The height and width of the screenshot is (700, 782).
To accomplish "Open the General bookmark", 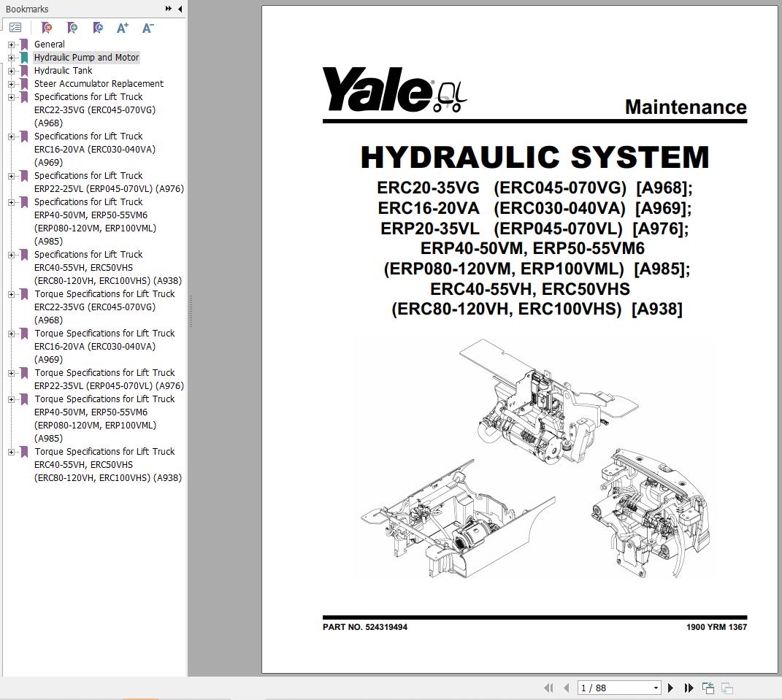I will (50, 45).
